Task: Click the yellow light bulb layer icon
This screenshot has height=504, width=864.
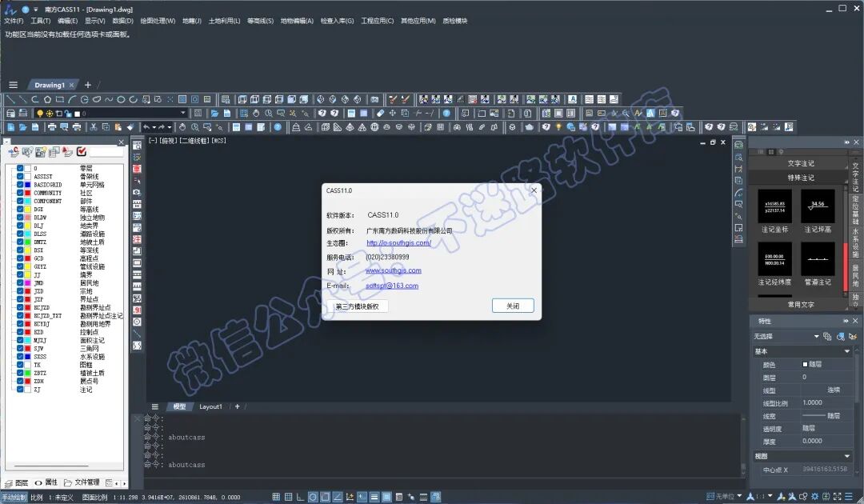Action: pos(40,114)
